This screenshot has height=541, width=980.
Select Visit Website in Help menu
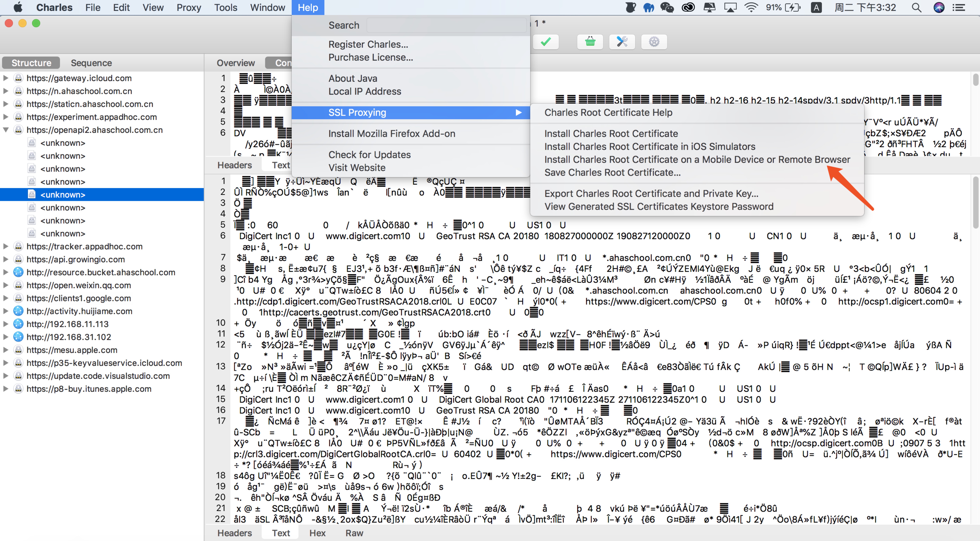[x=357, y=167]
